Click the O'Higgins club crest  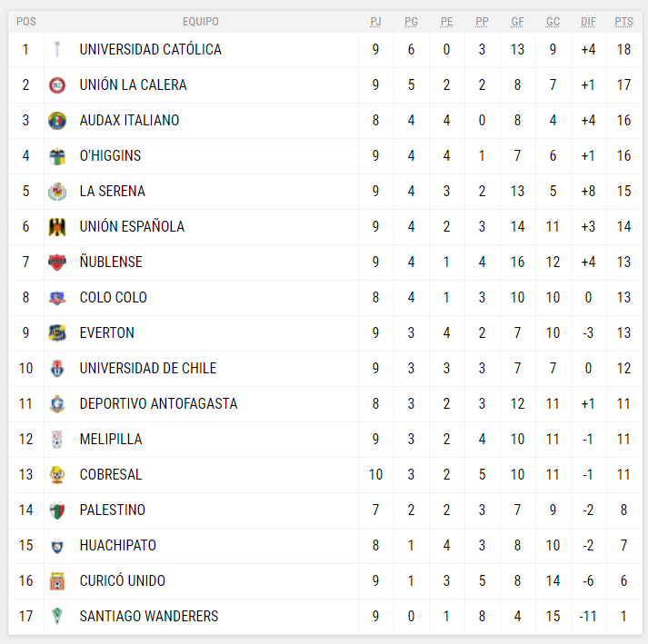57,156
